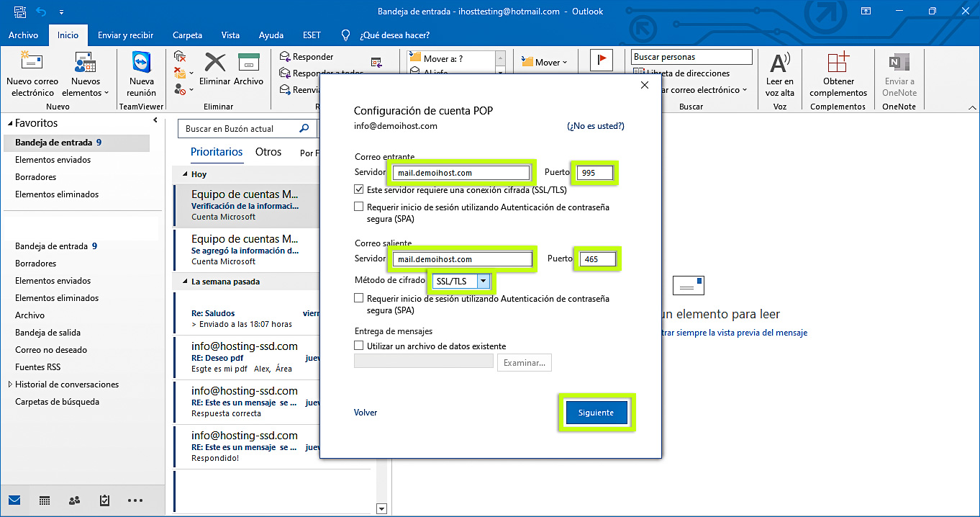Switch to Enviar y recibir tab
The width and height of the screenshot is (980, 517).
[126, 35]
